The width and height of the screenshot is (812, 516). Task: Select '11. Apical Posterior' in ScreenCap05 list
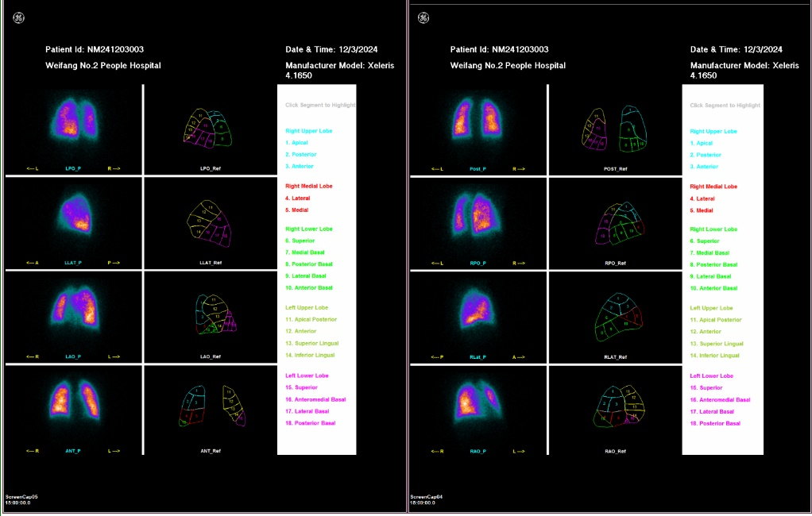click(311, 319)
